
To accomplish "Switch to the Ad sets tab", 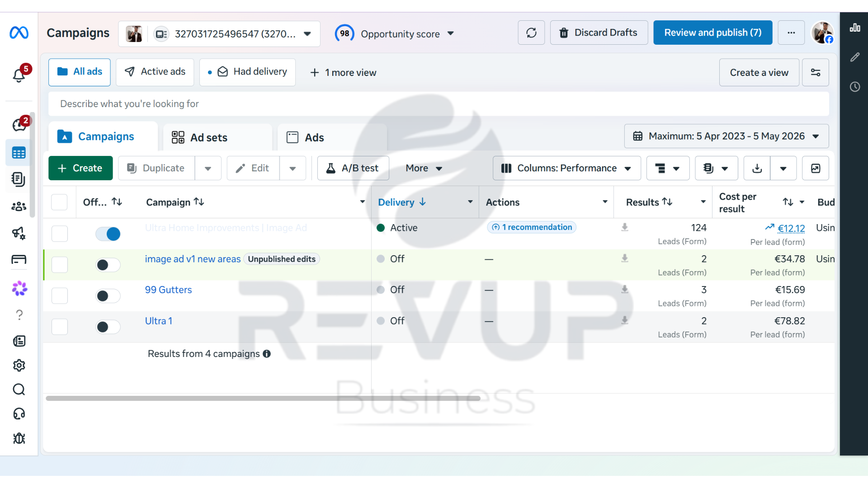I will [217, 137].
